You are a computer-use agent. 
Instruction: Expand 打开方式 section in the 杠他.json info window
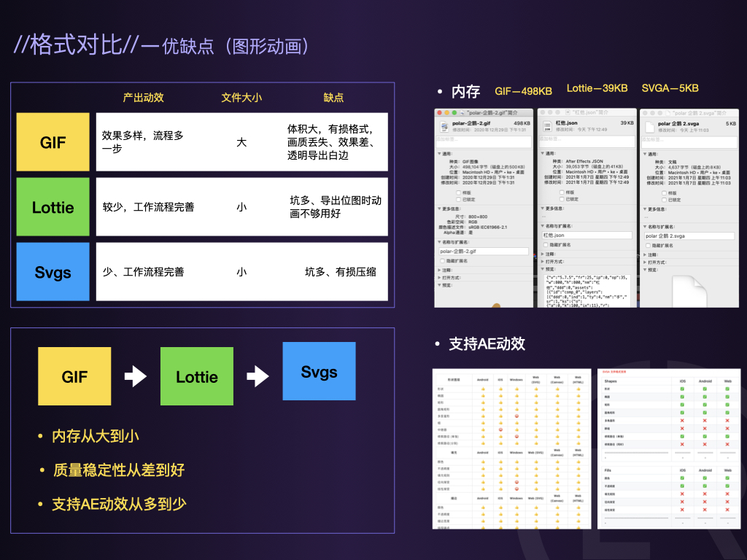click(x=542, y=262)
